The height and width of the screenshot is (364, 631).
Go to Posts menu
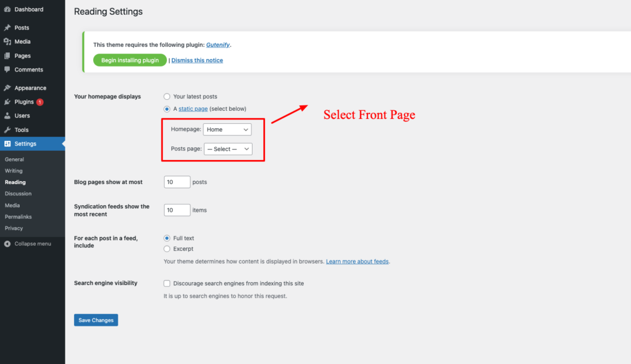(x=22, y=28)
